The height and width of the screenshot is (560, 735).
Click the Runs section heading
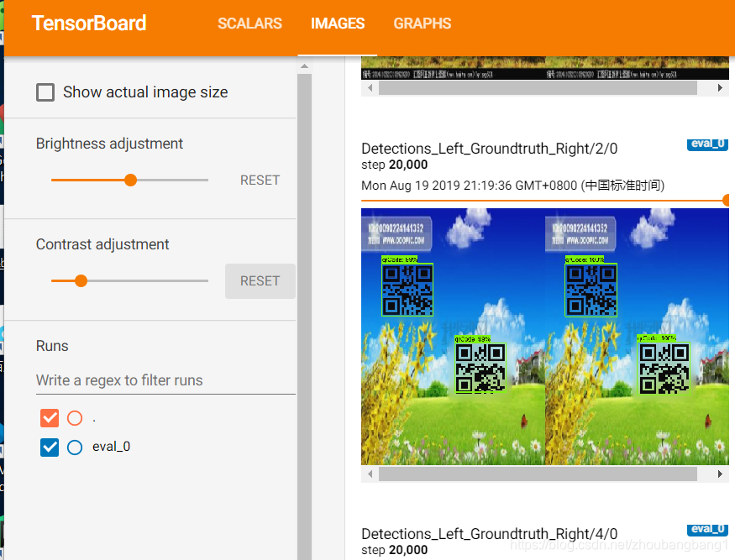click(52, 346)
